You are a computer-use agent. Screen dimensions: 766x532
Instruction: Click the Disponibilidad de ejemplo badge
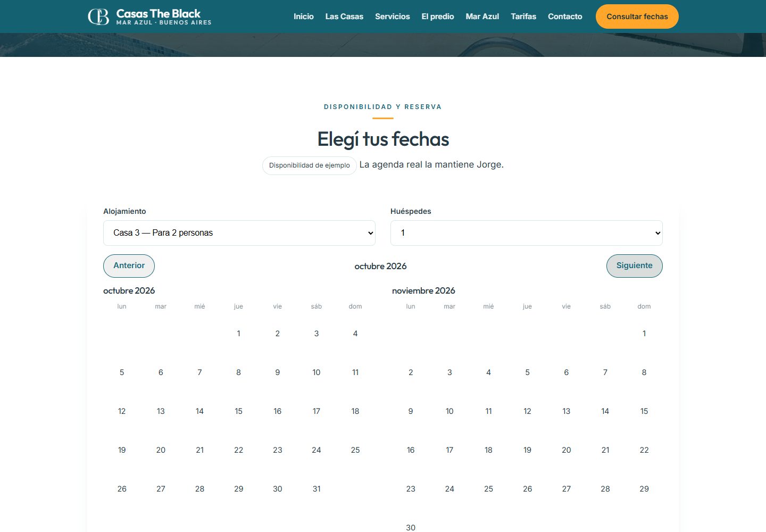(310, 165)
